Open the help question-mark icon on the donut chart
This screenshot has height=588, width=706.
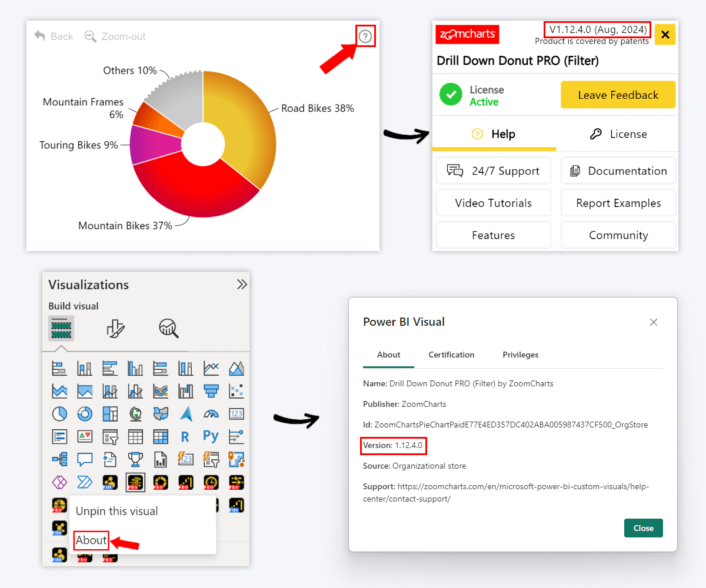(365, 37)
